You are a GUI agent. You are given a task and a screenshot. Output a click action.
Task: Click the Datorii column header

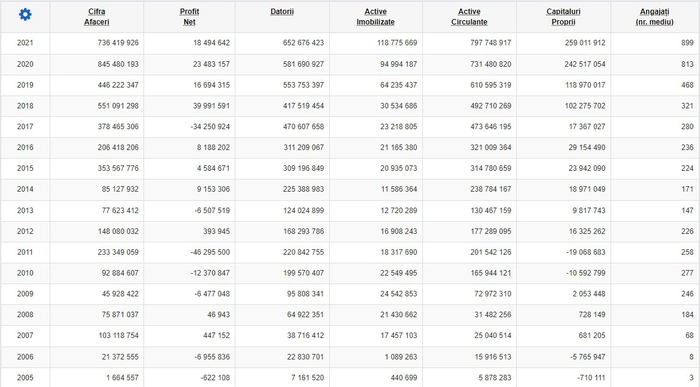[x=282, y=12]
